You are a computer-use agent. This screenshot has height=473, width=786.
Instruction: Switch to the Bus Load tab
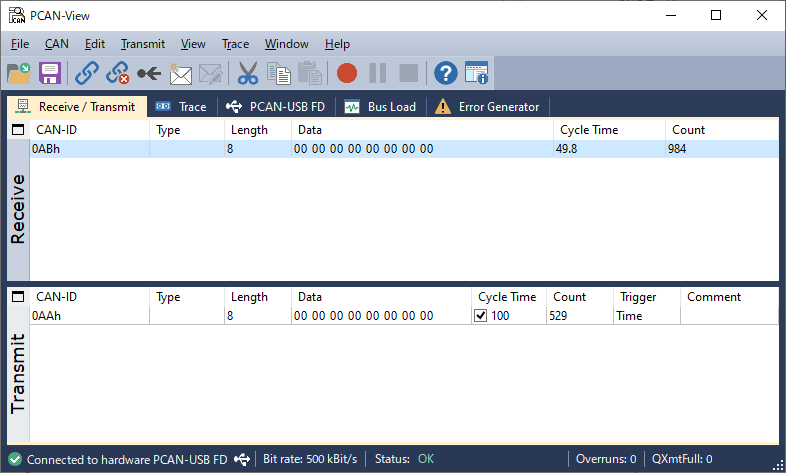(381, 107)
